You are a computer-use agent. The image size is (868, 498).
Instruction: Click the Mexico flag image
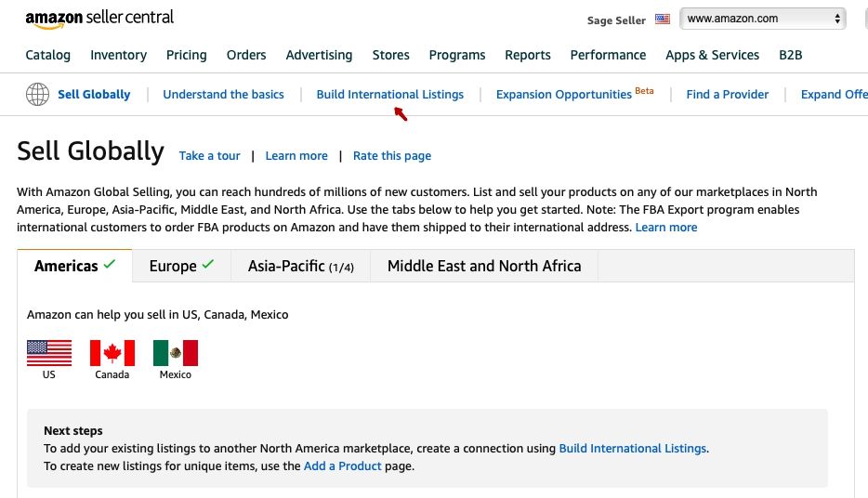(x=176, y=353)
